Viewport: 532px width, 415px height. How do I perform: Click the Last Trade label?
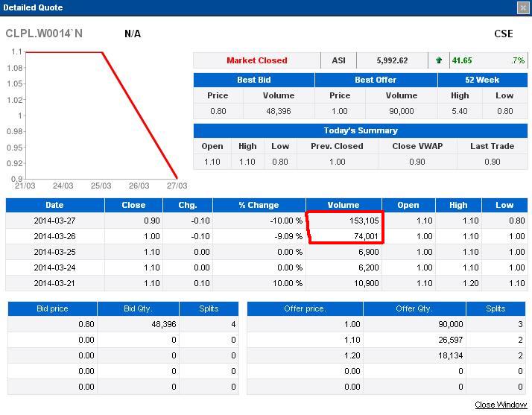492,146
